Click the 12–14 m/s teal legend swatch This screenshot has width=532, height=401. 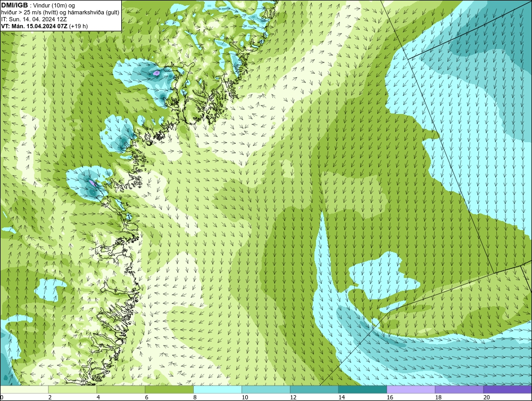coord(314,389)
